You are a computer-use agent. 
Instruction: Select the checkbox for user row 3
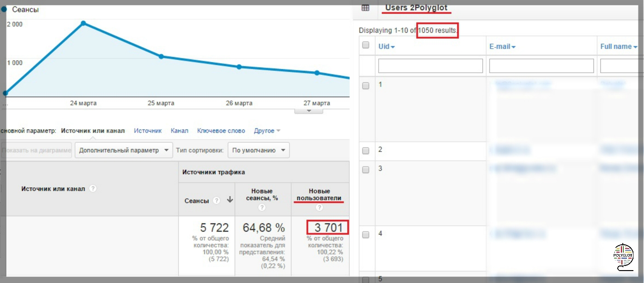tap(366, 169)
